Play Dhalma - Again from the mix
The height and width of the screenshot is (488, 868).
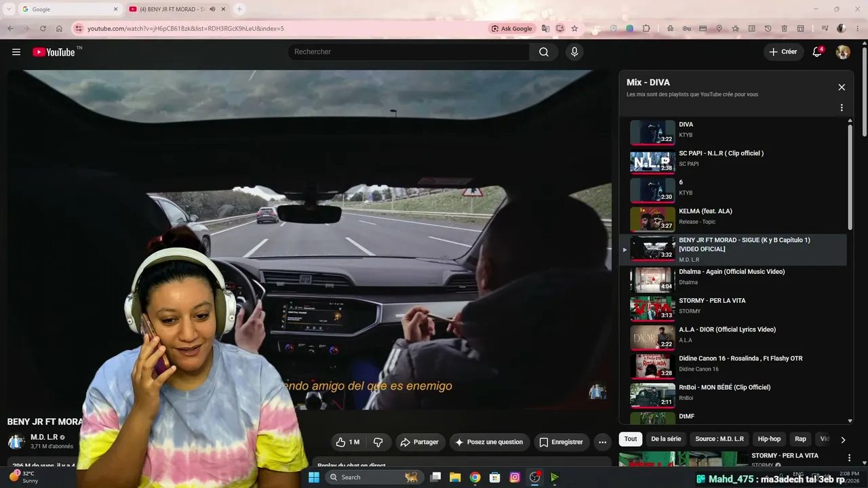(734, 279)
